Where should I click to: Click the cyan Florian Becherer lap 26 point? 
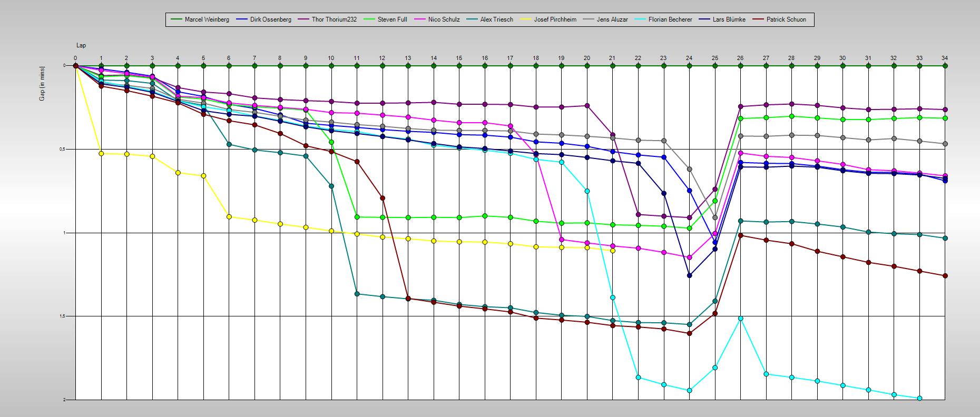(741, 319)
